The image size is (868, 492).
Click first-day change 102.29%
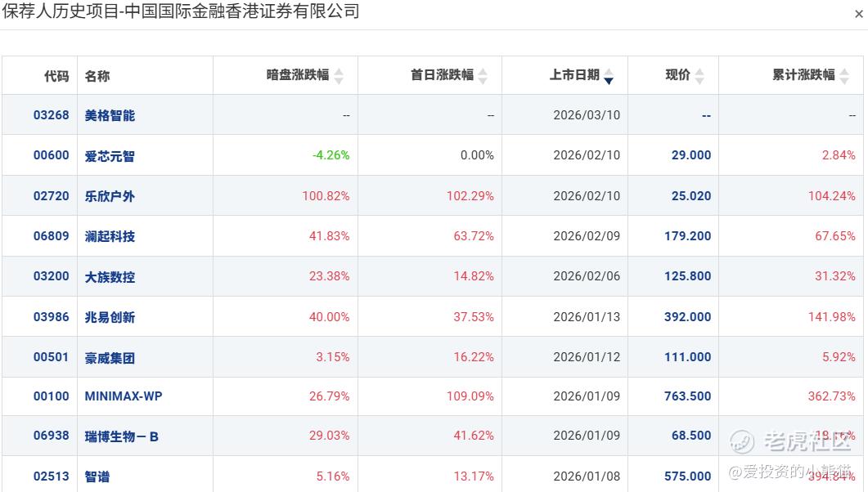tap(470, 196)
